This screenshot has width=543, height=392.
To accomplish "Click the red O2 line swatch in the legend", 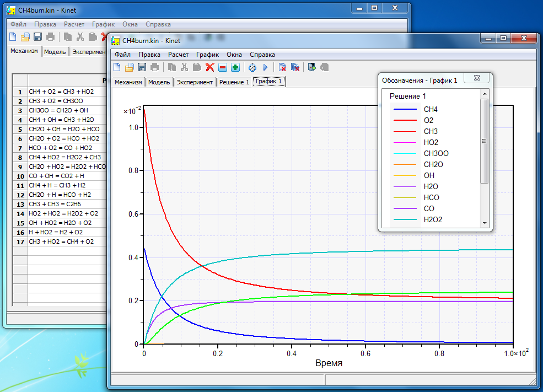I will 405,121.
